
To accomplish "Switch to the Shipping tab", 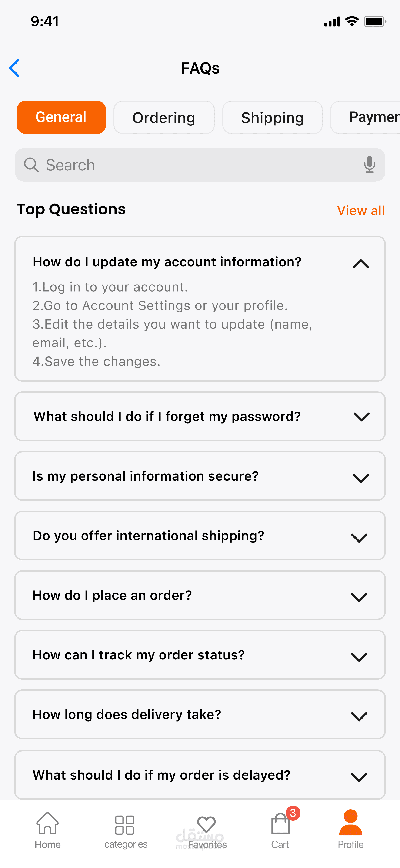I will pyautogui.click(x=272, y=118).
